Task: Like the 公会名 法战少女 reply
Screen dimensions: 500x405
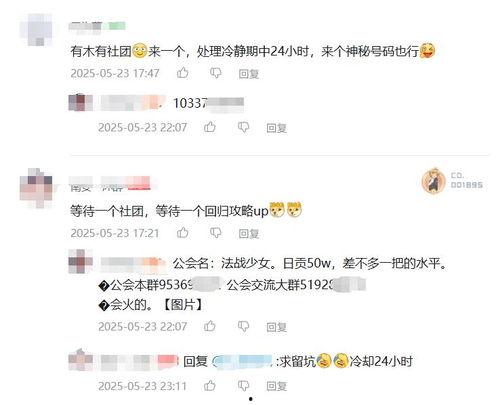Action: click(210, 326)
